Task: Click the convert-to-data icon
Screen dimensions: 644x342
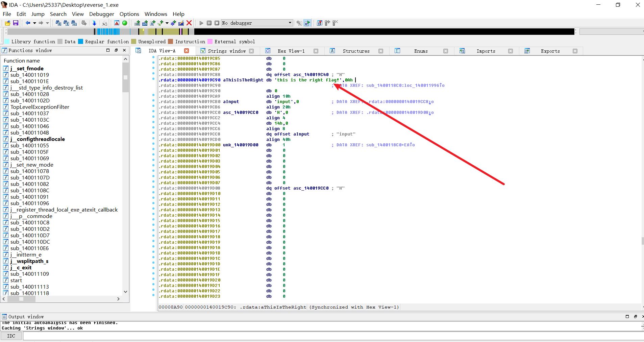Action: point(145,23)
